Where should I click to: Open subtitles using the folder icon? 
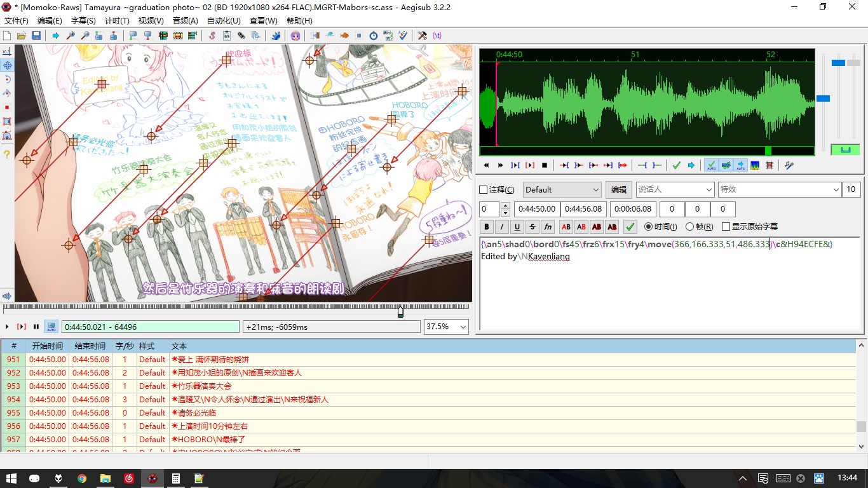pyautogui.click(x=21, y=36)
